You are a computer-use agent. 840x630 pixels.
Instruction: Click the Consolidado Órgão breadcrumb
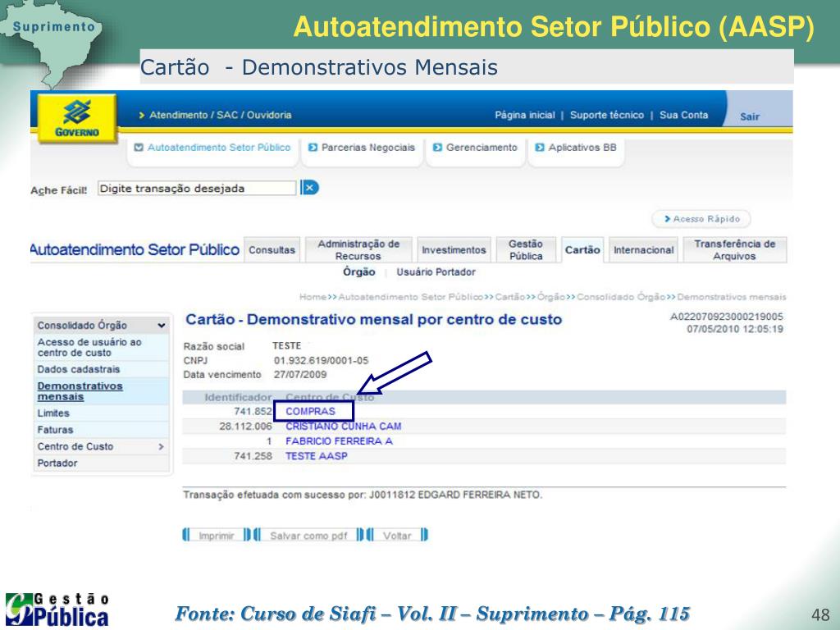click(x=621, y=297)
